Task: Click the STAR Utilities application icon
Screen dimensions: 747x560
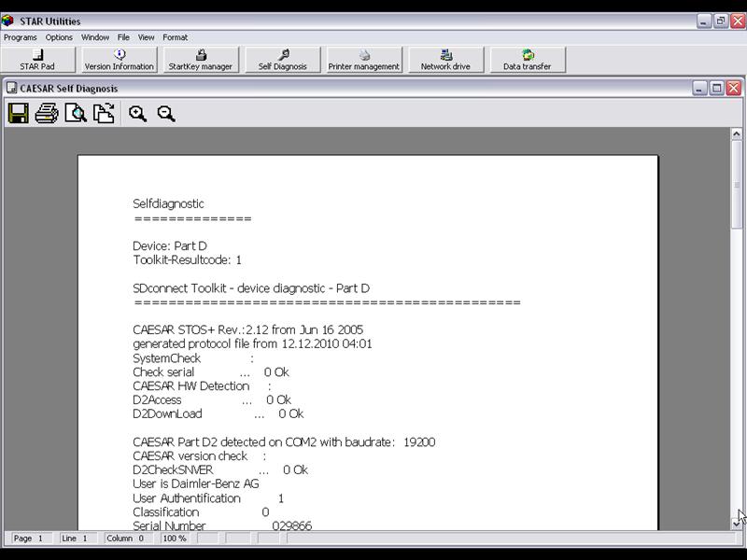Action: (x=8, y=21)
